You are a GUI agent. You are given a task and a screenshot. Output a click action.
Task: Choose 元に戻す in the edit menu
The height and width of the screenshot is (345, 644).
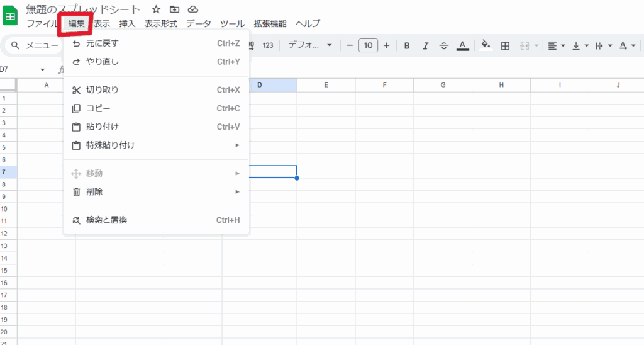(x=157, y=43)
